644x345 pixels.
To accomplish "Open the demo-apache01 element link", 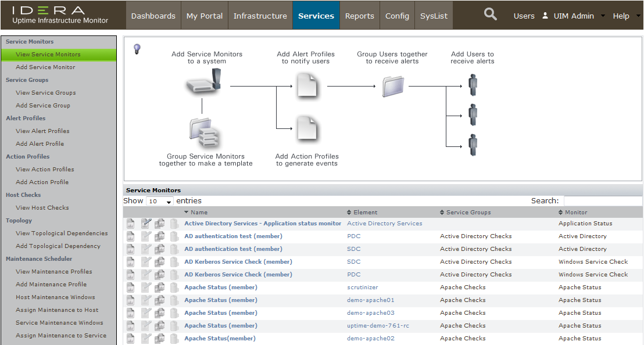I will pyautogui.click(x=370, y=300).
